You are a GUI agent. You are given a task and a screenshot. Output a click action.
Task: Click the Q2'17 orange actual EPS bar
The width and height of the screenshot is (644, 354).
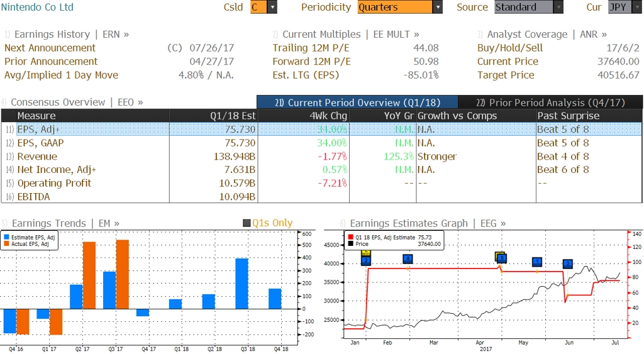89,275
